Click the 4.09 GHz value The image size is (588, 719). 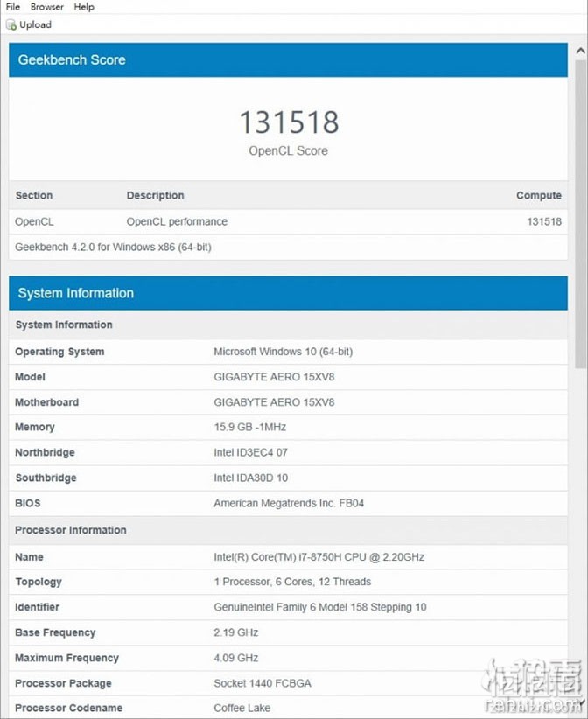tap(235, 658)
